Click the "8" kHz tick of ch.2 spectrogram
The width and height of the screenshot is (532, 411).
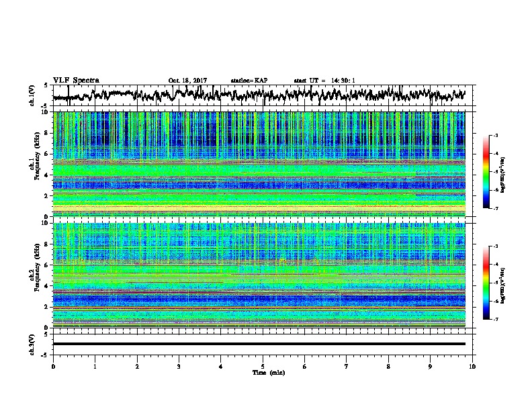47,244
